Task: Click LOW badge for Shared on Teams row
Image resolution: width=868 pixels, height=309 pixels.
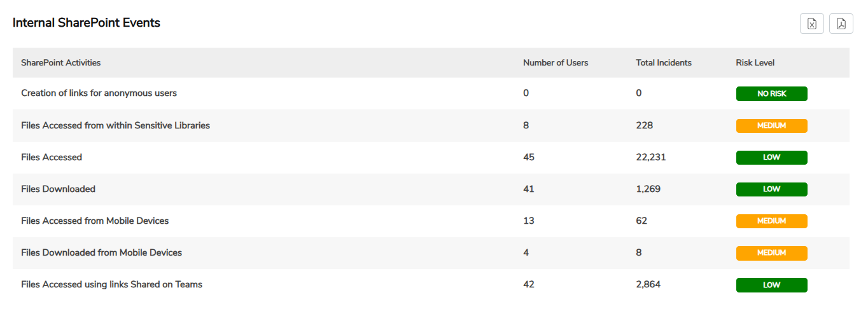Action: [x=771, y=285]
